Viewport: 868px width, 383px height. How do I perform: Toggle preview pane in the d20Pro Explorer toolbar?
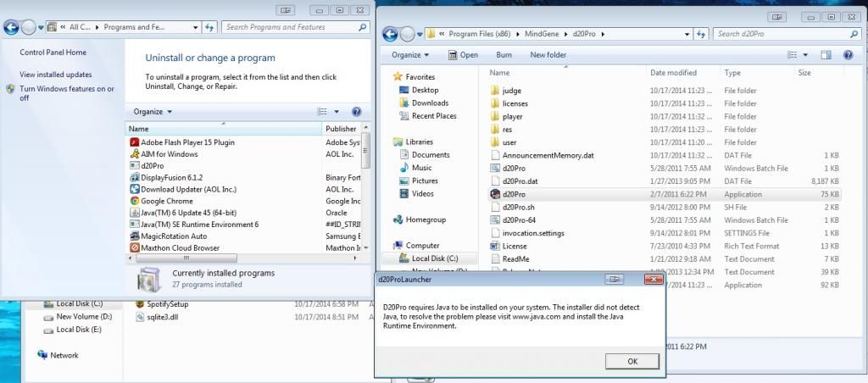click(826, 55)
